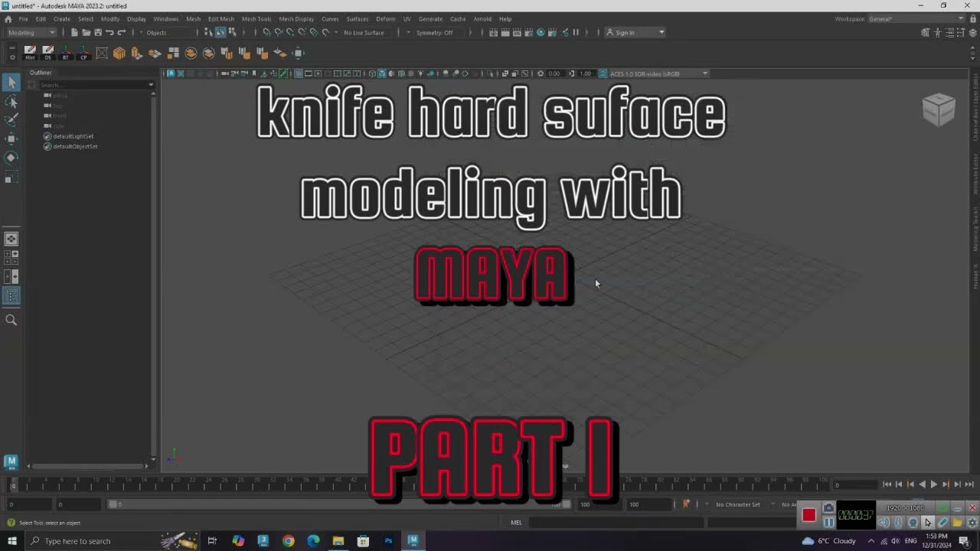Select the arrow Select tool in toolbox
This screenshot has width=980, height=551.
[x=11, y=83]
